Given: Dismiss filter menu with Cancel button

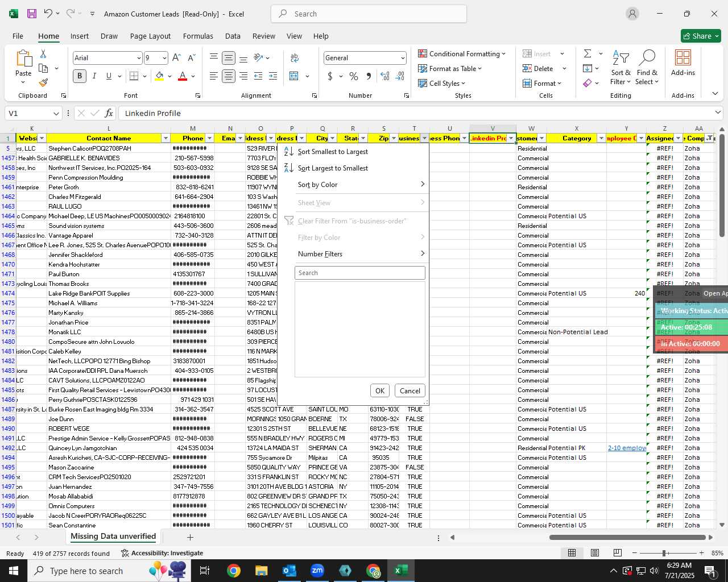Looking at the screenshot, I should pyautogui.click(x=410, y=390).
